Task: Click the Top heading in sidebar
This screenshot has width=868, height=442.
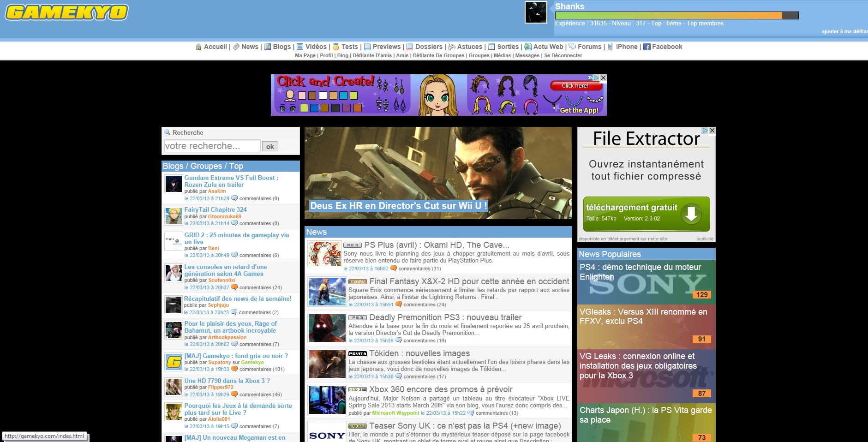Action: (x=236, y=166)
